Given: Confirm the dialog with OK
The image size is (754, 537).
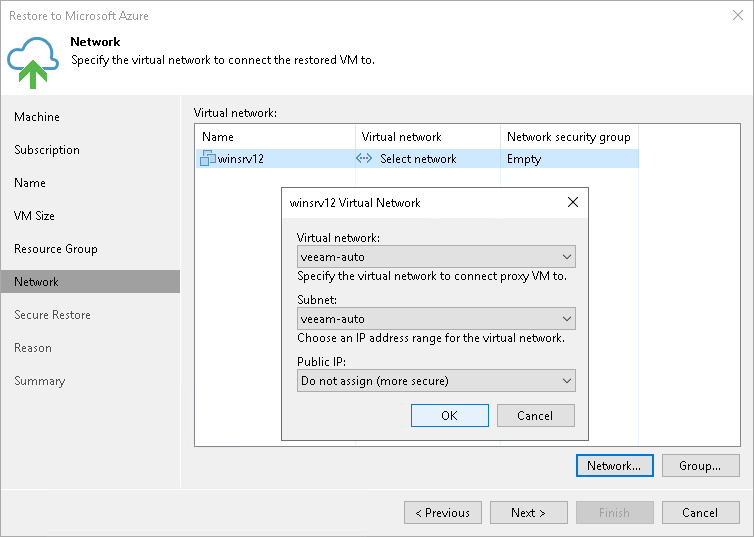Looking at the screenshot, I should pyautogui.click(x=450, y=415).
